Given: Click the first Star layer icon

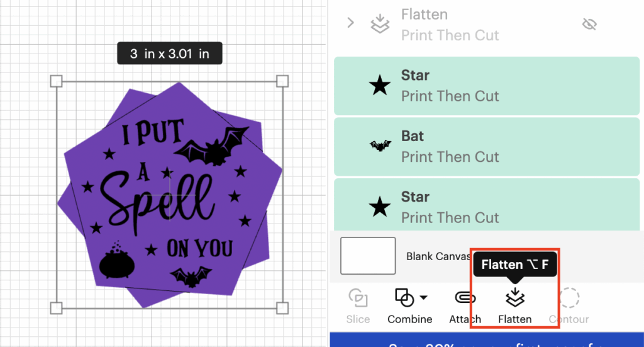Looking at the screenshot, I should coord(380,86).
